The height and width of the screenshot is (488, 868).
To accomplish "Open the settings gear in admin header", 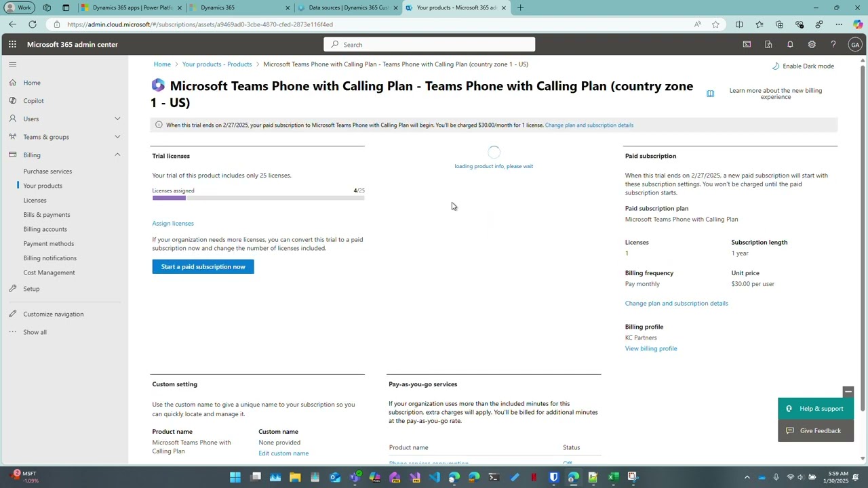I will (x=812, y=45).
